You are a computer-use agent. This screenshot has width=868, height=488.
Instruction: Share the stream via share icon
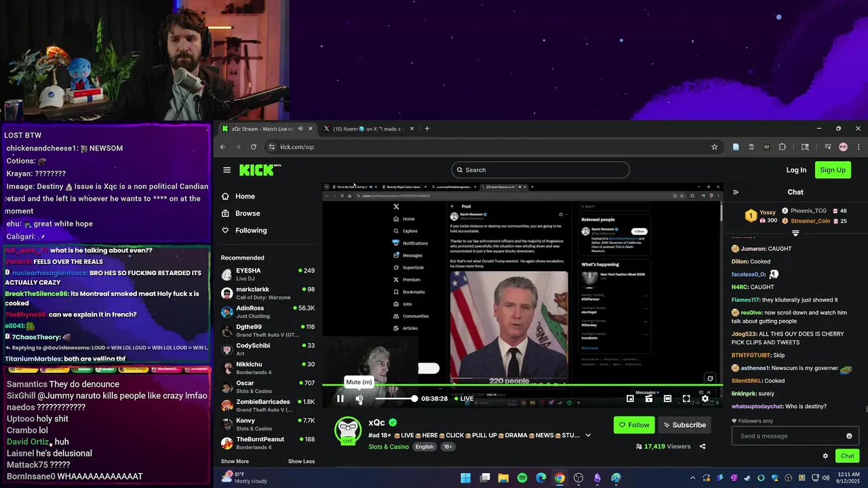pyautogui.click(x=703, y=447)
